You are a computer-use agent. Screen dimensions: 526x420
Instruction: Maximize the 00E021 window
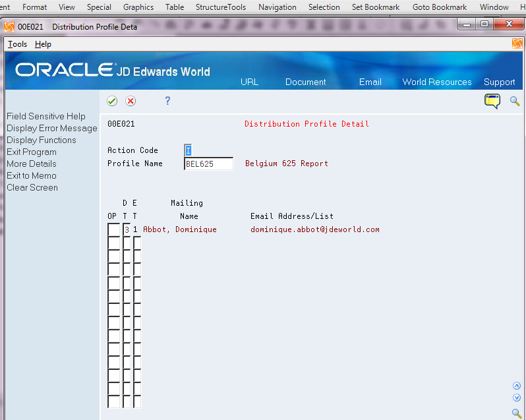point(484,24)
